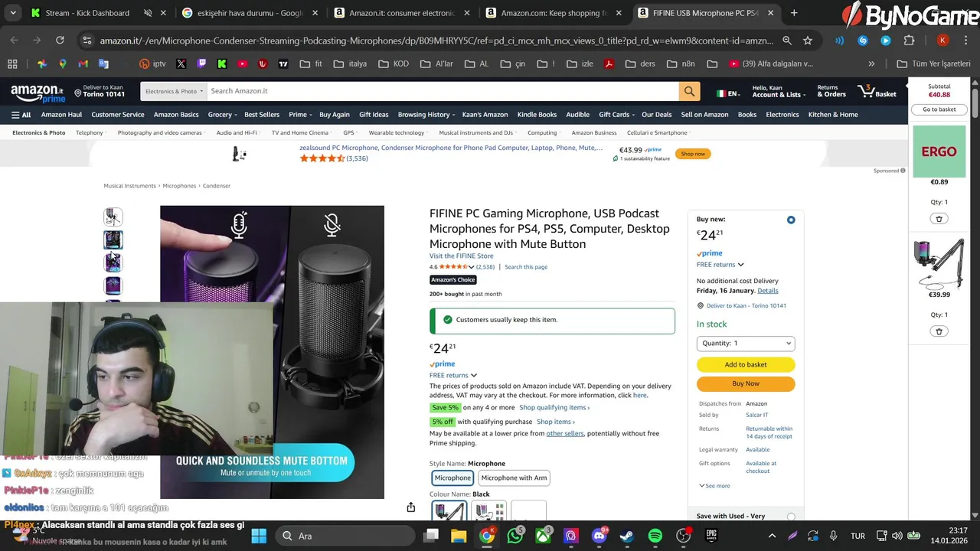Click the share icon below product image
Image resolution: width=980 pixels, height=551 pixels.
[x=411, y=507]
